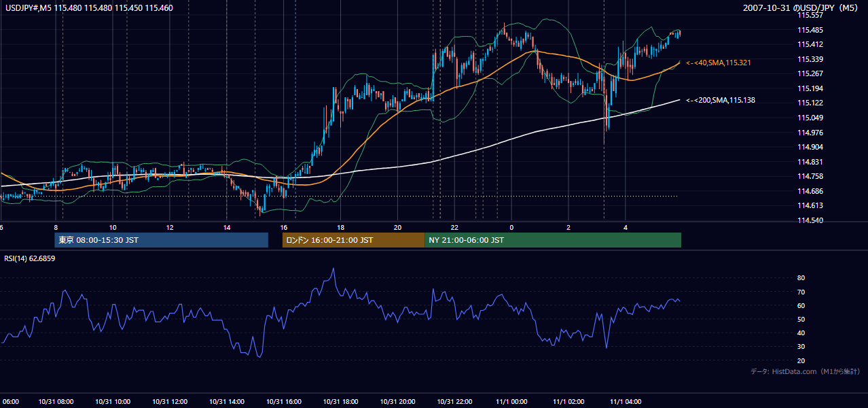Click the bottom time label 10/31 10:00
868x408 pixels.
coord(113,402)
